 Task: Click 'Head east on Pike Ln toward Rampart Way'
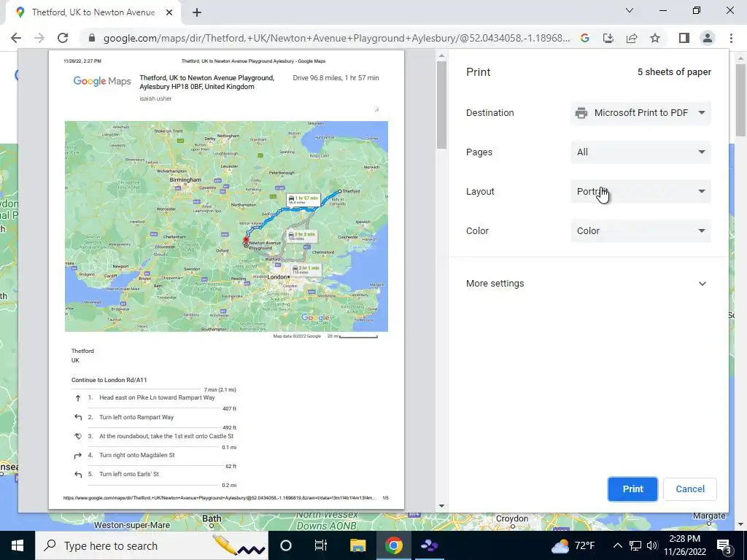[x=157, y=397]
